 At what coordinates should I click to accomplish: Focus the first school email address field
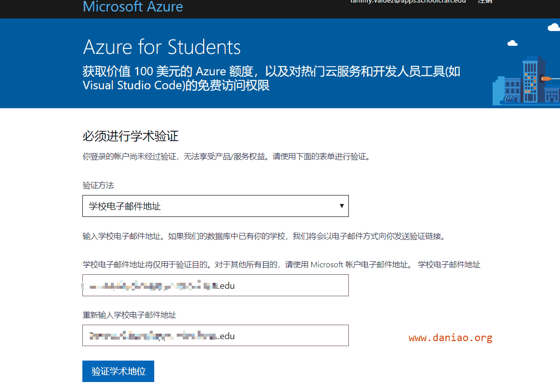coord(215,285)
